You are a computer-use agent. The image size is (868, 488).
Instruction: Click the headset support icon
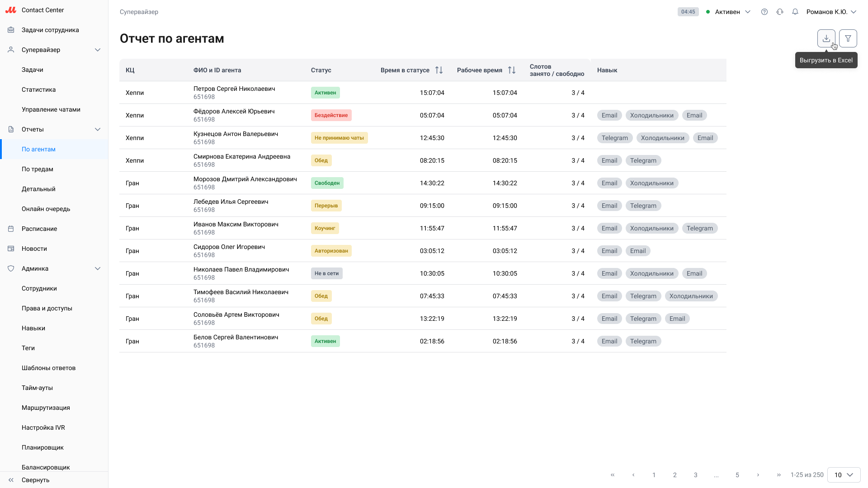pyautogui.click(x=780, y=12)
